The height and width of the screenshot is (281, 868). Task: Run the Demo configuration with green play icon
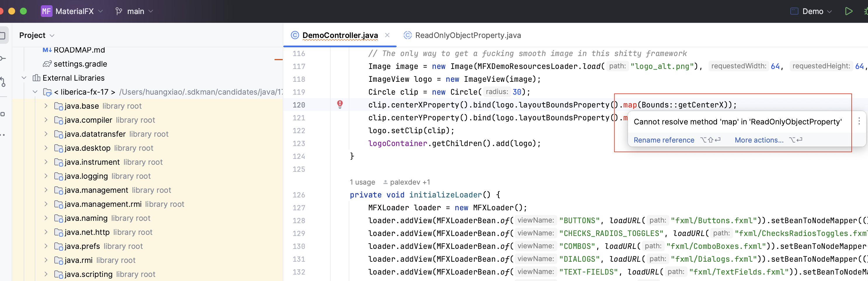[849, 11]
